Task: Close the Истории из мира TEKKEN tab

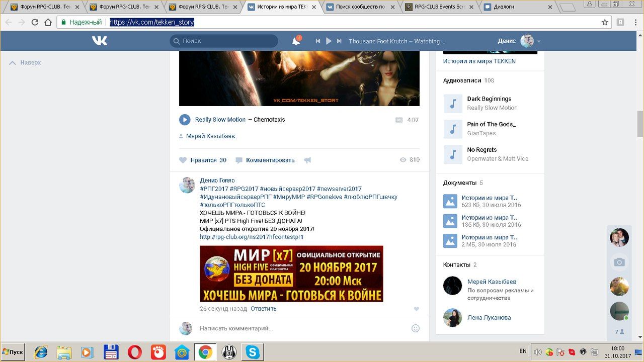Action: point(314,7)
